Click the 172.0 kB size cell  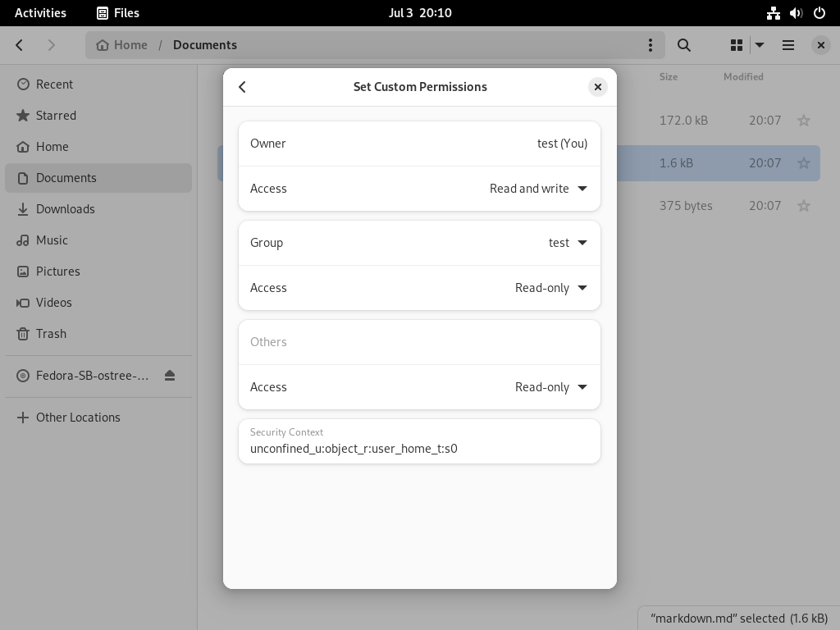683,121
